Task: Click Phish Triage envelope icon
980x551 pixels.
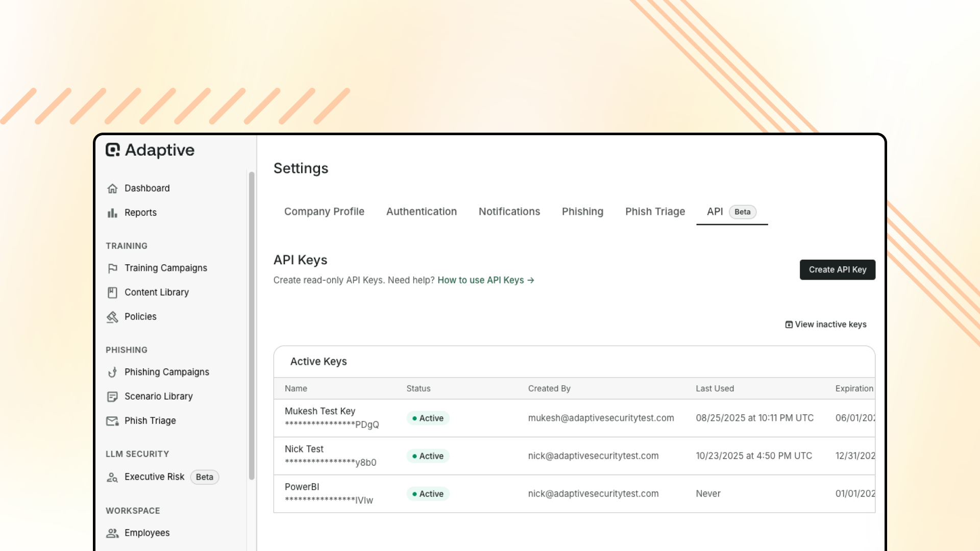Action: (112, 421)
